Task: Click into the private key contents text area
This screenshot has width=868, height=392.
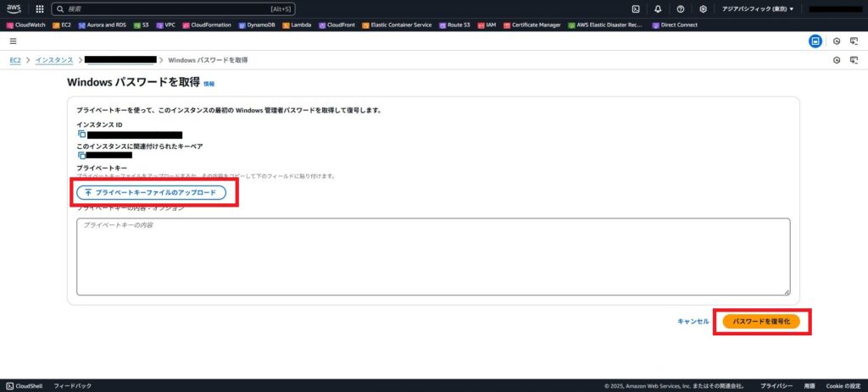Action: point(432,257)
